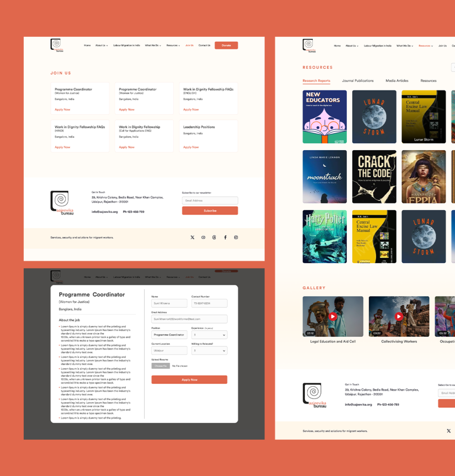This screenshot has height=476, width=455.
Task: Click the Email Address field in the application form
Action: coord(189,319)
